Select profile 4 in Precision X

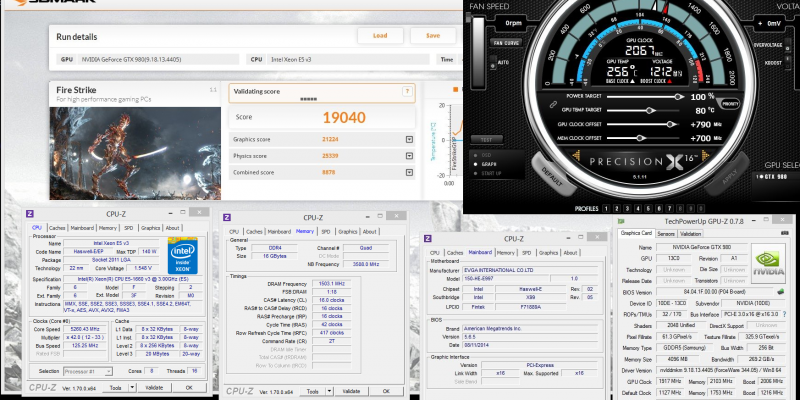(638, 209)
